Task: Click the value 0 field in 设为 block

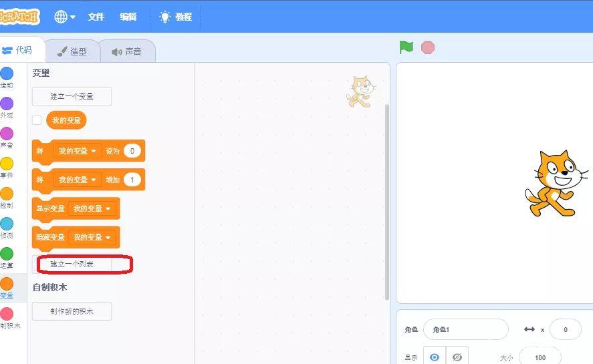Action: [x=132, y=151]
